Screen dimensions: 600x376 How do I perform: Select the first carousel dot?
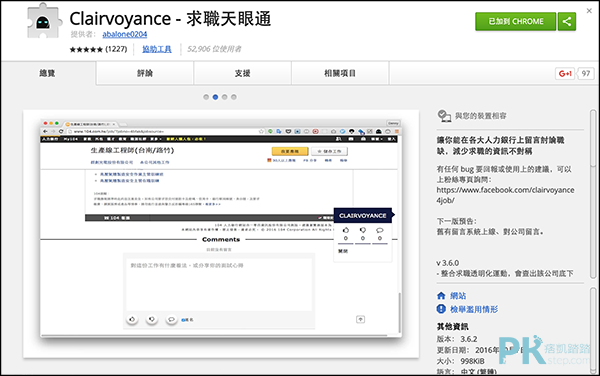(206, 97)
